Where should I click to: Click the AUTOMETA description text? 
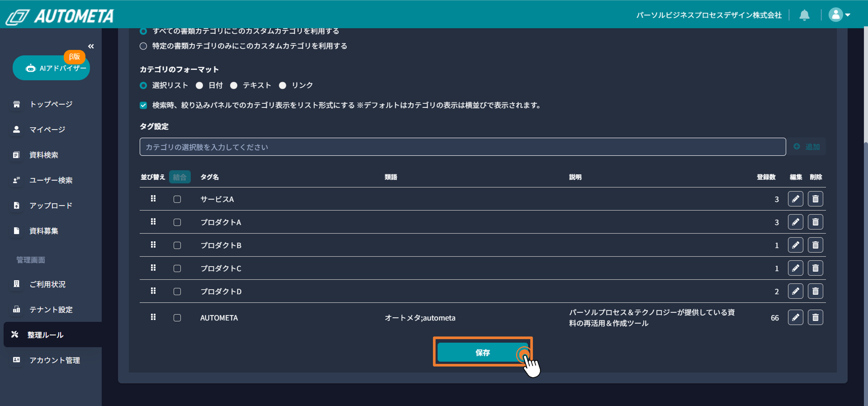652,318
